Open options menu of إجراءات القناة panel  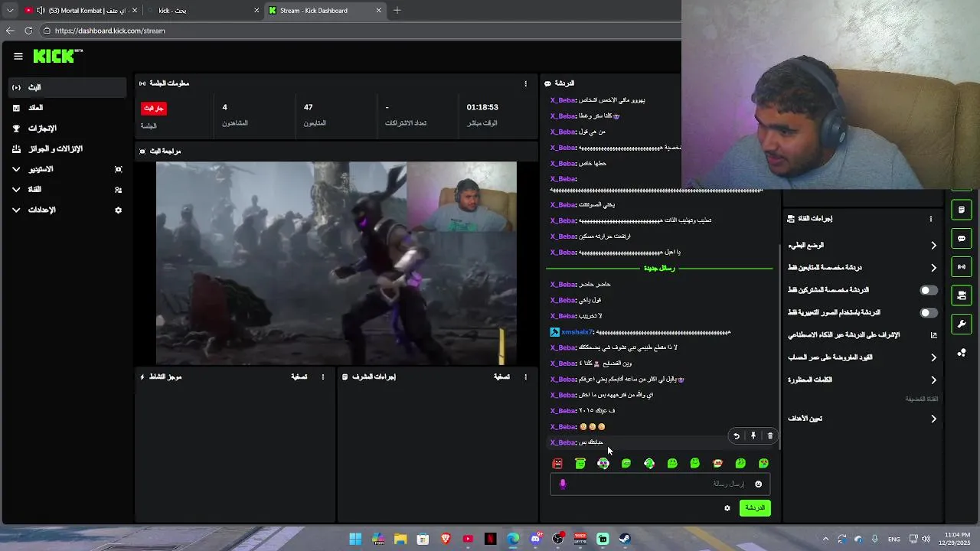pyautogui.click(x=930, y=219)
